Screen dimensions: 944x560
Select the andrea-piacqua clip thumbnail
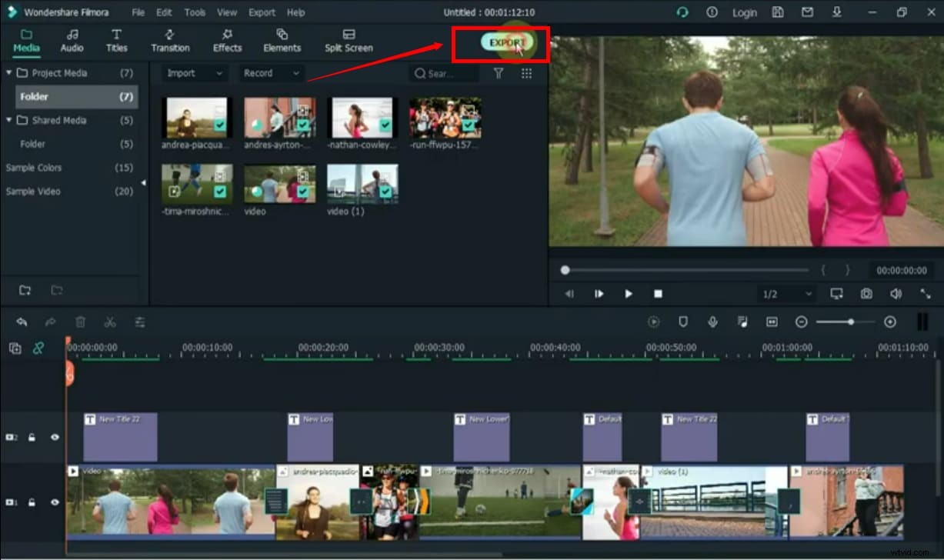click(196, 117)
